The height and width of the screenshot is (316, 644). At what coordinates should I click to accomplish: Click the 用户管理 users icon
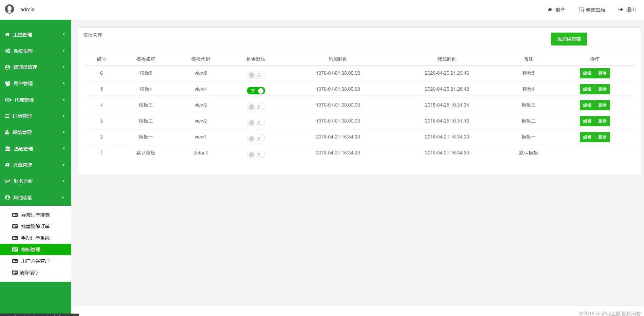point(7,83)
